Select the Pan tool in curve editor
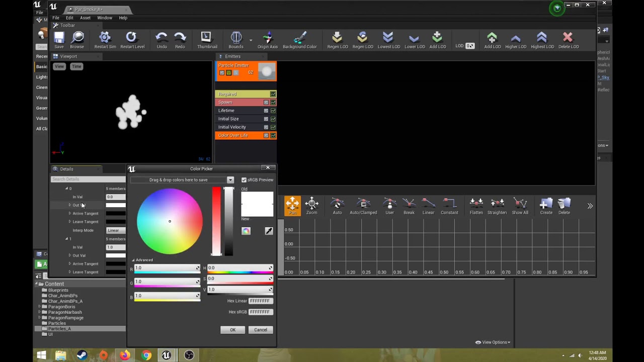644x362 pixels. (x=292, y=206)
